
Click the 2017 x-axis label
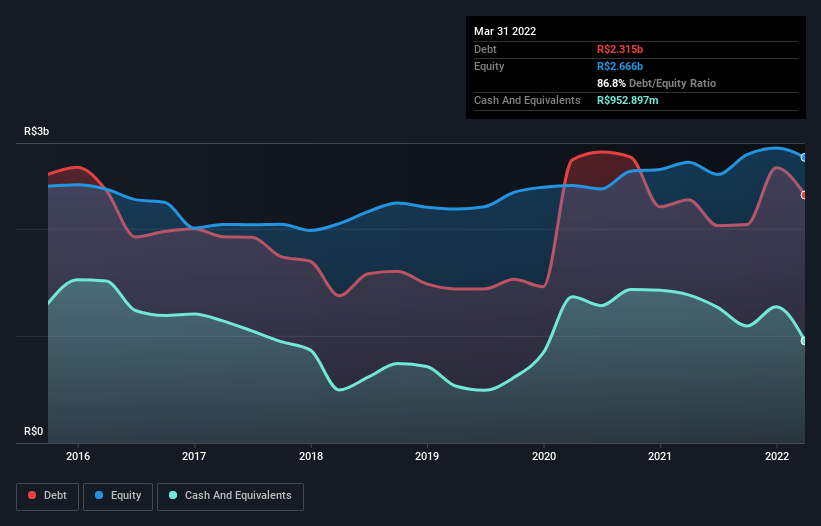(194, 456)
